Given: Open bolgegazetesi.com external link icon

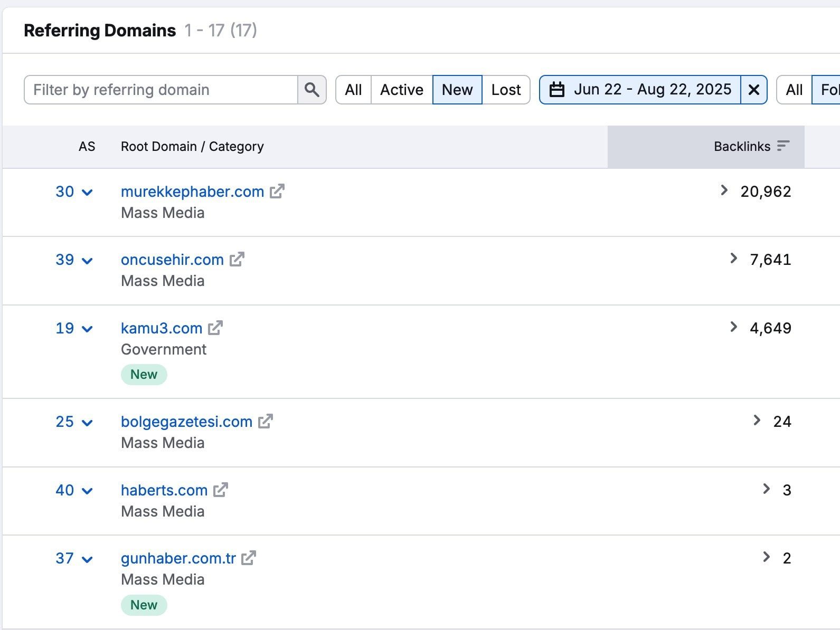Looking at the screenshot, I should tap(265, 422).
